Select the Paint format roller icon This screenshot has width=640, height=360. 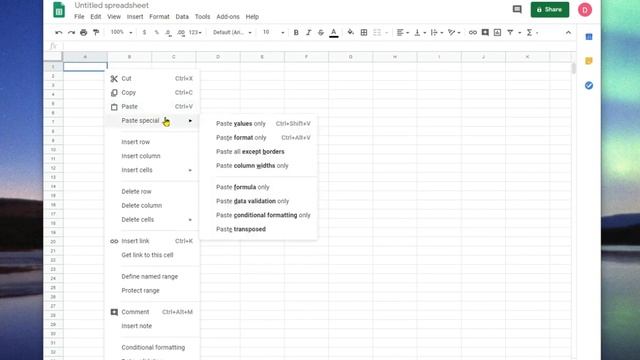click(x=96, y=33)
